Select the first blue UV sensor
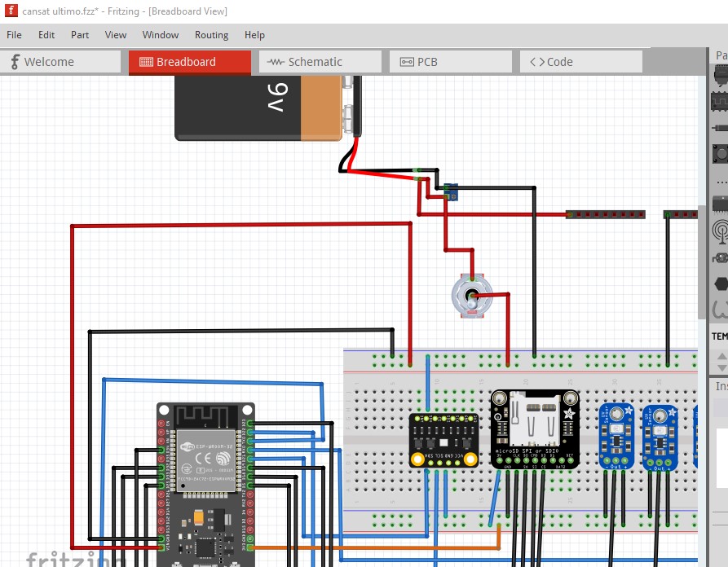The width and height of the screenshot is (728, 567). click(616, 437)
